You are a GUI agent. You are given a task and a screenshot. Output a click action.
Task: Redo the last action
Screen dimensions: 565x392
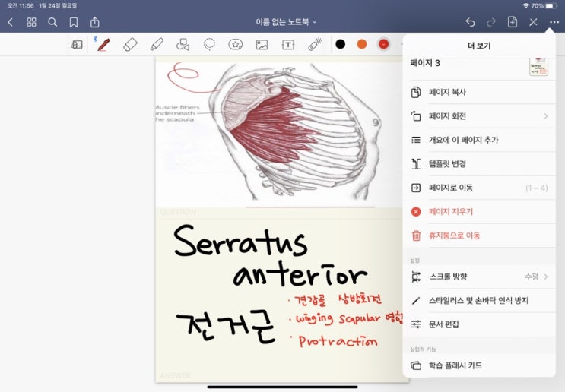pos(490,22)
